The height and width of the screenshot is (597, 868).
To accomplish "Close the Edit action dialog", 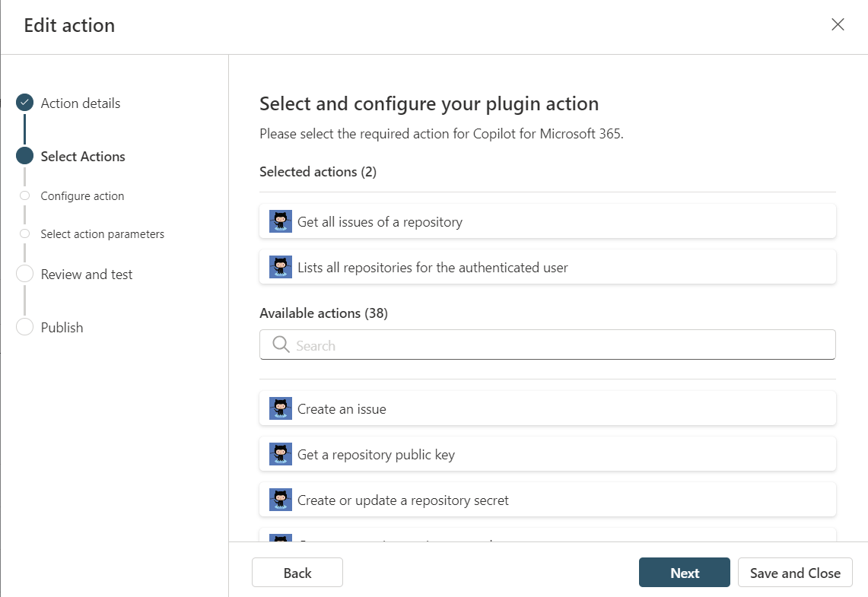I will [x=838, y=24].
